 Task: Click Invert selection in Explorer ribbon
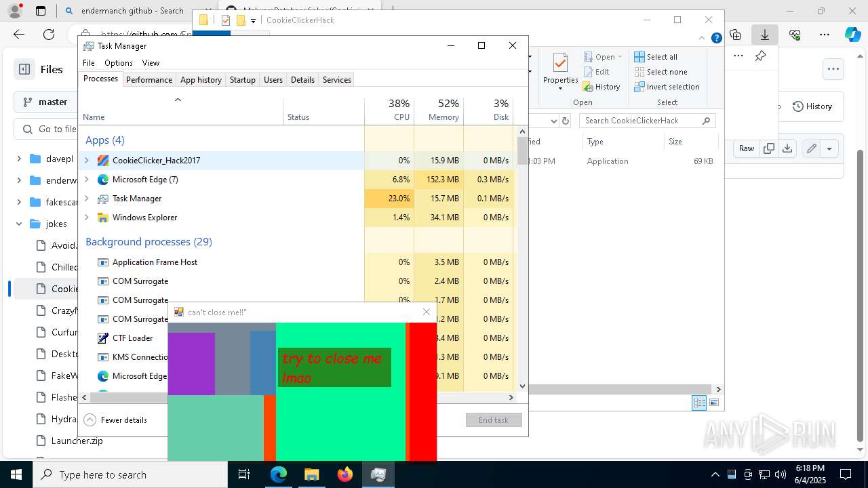click(x=667, y=87)
